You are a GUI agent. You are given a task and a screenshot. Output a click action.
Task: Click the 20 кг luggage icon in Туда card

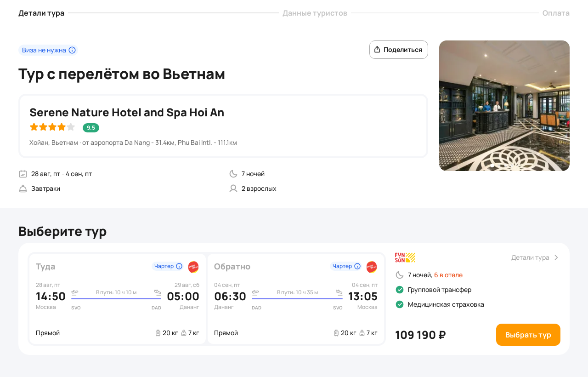pyautogui.click(x=158, y=333)
